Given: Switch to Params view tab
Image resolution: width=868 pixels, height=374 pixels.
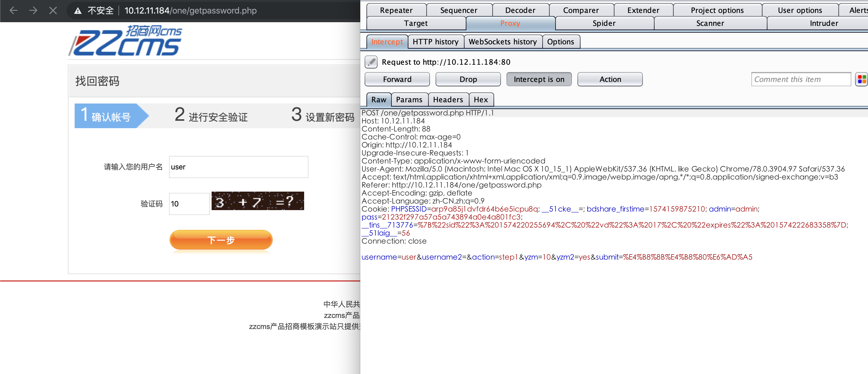Looking at the screenshot, I should click(x=409, y=100).
